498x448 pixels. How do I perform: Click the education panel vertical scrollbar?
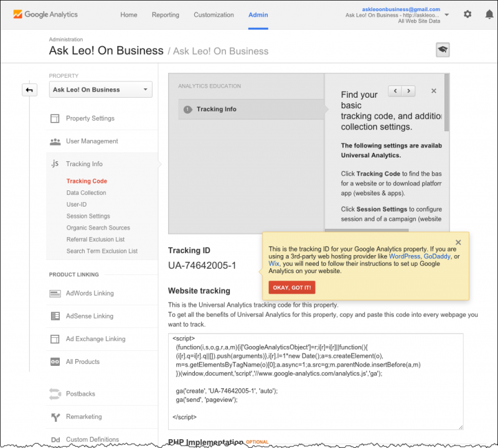pos(446,103)
